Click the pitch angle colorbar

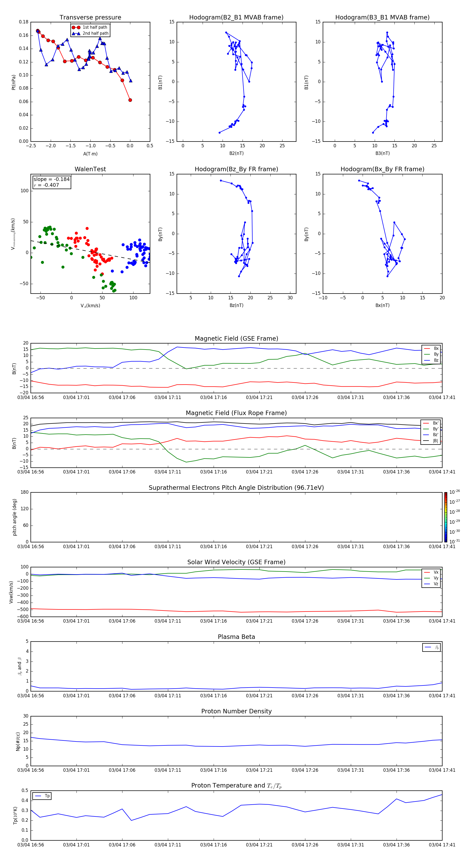point(446,517)
